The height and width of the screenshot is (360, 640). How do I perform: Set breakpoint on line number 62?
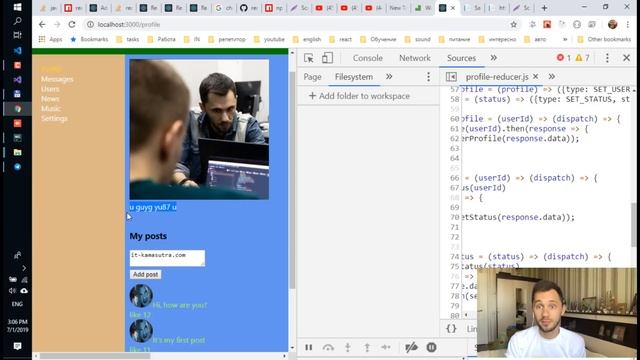click(x=455, y=139)
